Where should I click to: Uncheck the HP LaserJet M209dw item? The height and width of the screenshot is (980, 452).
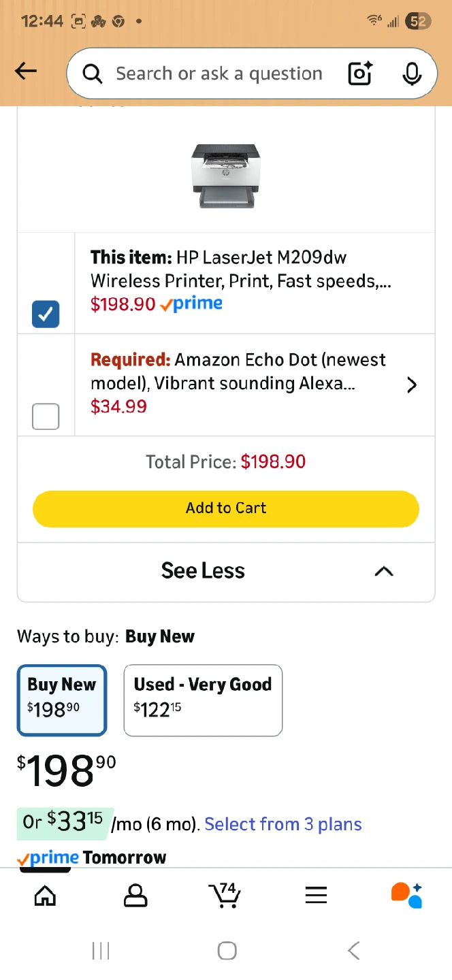tap(46, 314)
